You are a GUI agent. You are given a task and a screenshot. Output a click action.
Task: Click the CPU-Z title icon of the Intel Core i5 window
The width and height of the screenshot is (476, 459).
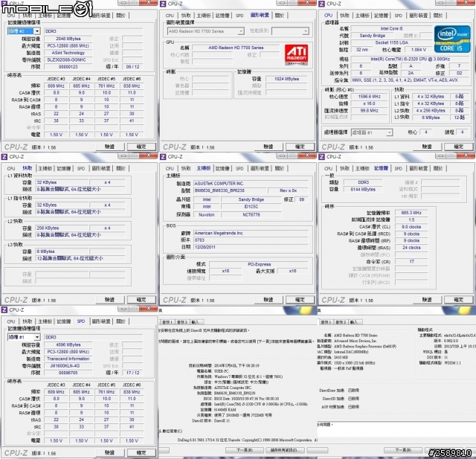tap(321, 4)
